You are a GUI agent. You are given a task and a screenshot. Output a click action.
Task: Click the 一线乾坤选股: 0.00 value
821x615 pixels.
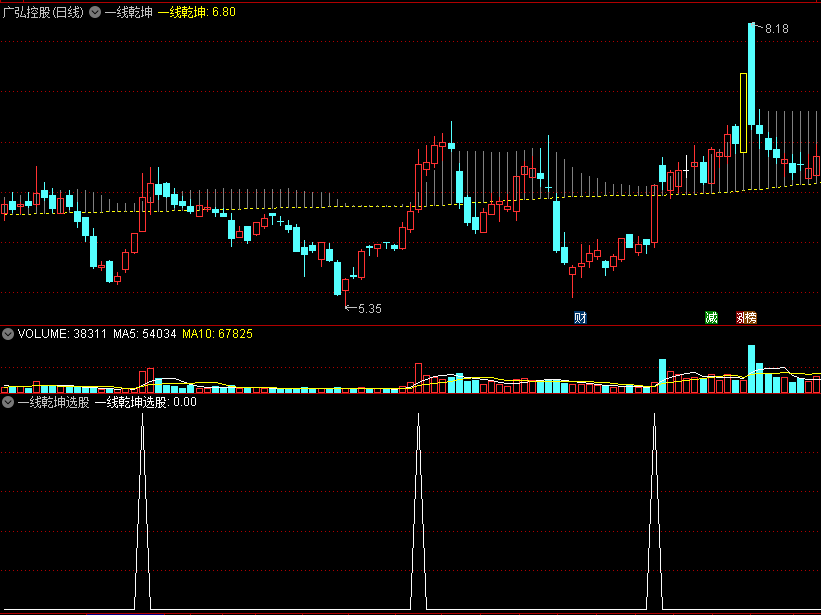146,402
